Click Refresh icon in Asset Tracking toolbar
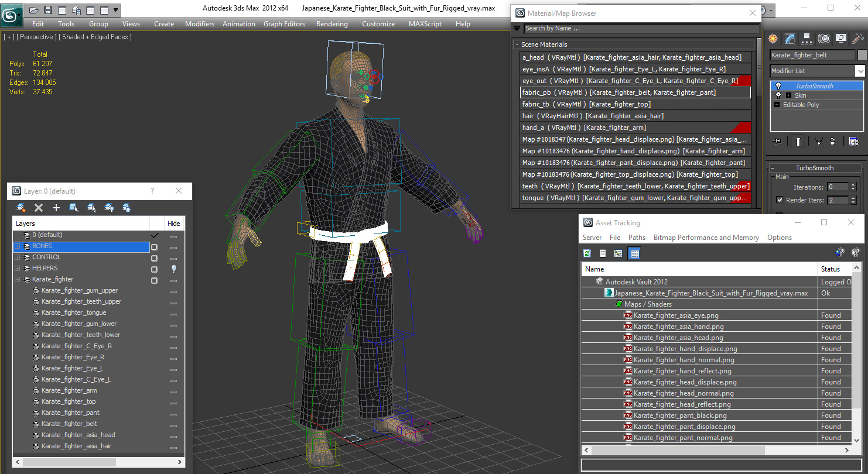 click(x=587, y=253)
